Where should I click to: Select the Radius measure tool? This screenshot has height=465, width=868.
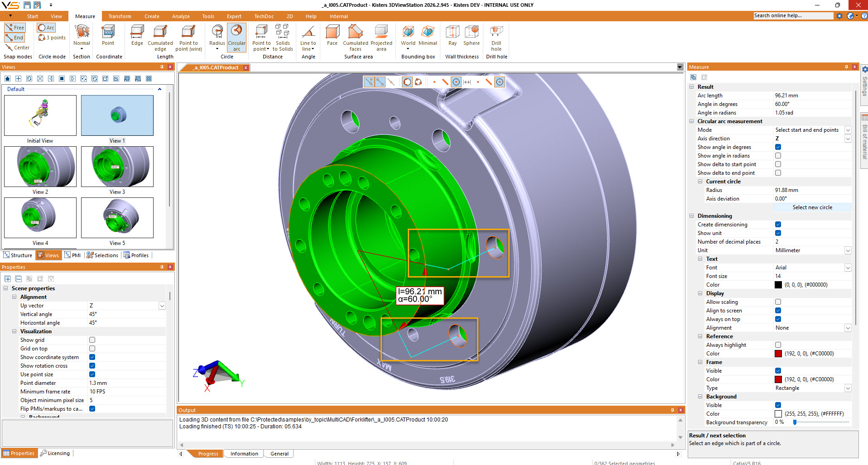pos(217,38)
